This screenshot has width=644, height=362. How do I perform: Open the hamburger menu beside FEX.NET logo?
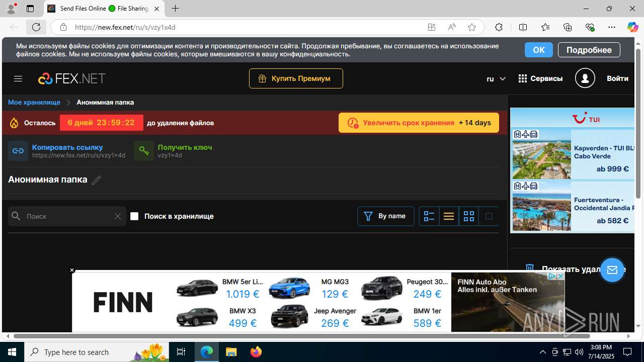[x=18, y=78]
